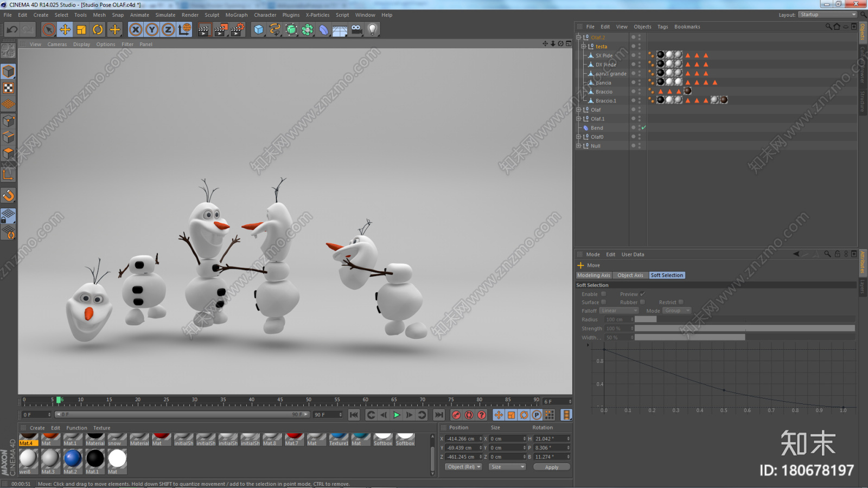Screen dimensions: 868x488
Task: Play the animation forward
Action: pyautogui.click(x=397, y=415)
